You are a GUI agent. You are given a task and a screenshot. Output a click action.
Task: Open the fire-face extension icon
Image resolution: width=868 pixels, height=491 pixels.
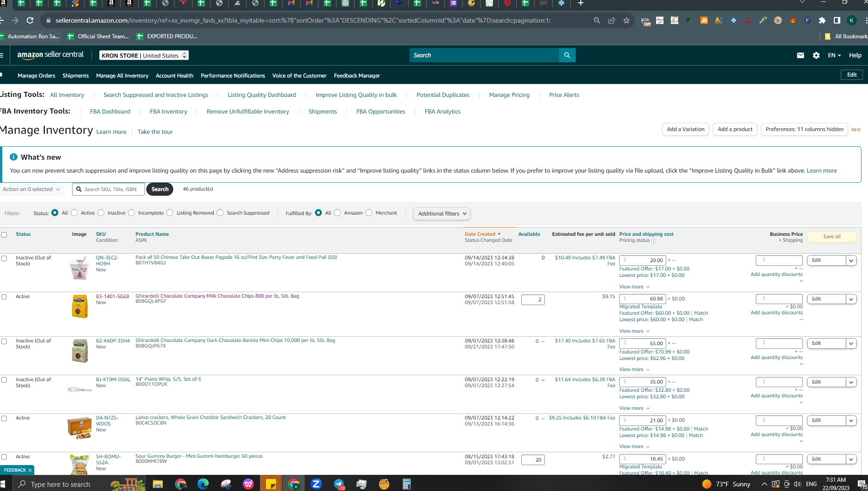click(793, 20)
